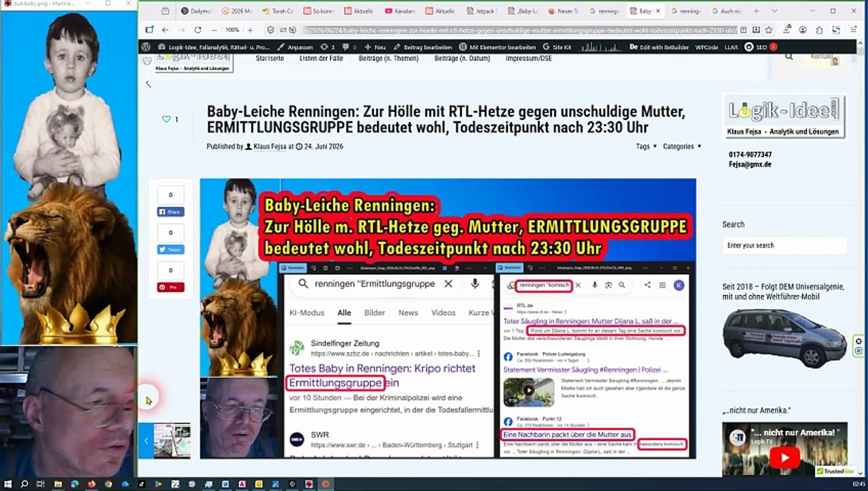This screenshot has width=868, height=491.
Task: Open site search magnifier icon
Action: 789,57
